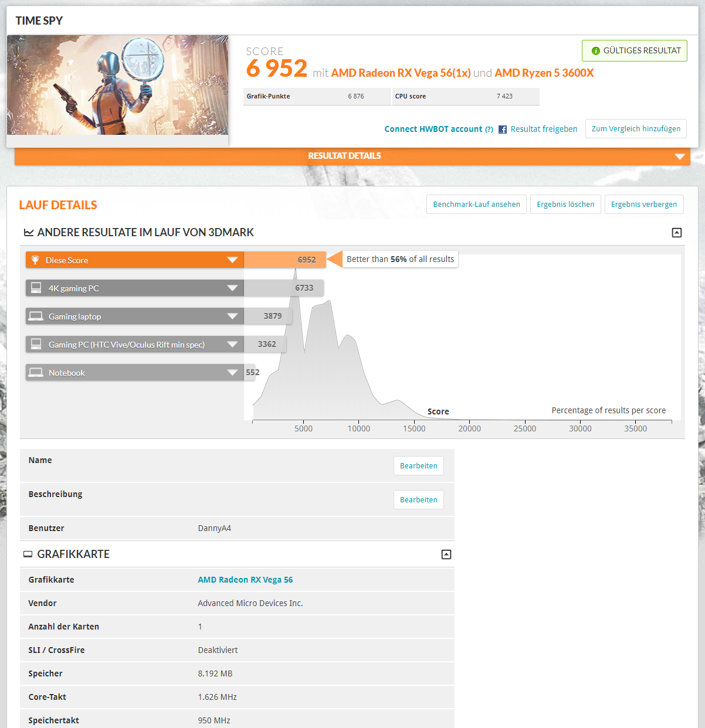The image size is (705, 728).
Task: Click the laptop icon beside Notebook
Action: (36, 372)
